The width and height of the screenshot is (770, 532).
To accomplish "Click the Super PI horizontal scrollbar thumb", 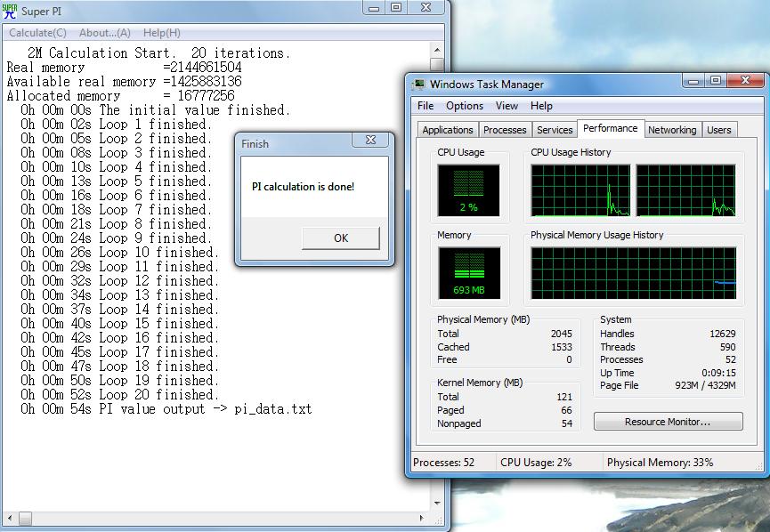I will [x=25, y=518].
